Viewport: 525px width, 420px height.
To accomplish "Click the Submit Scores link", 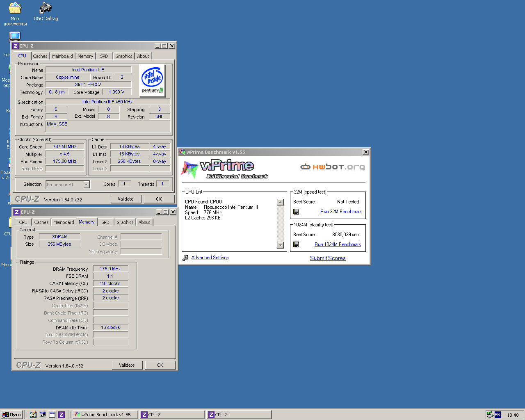I will point(328,258).
